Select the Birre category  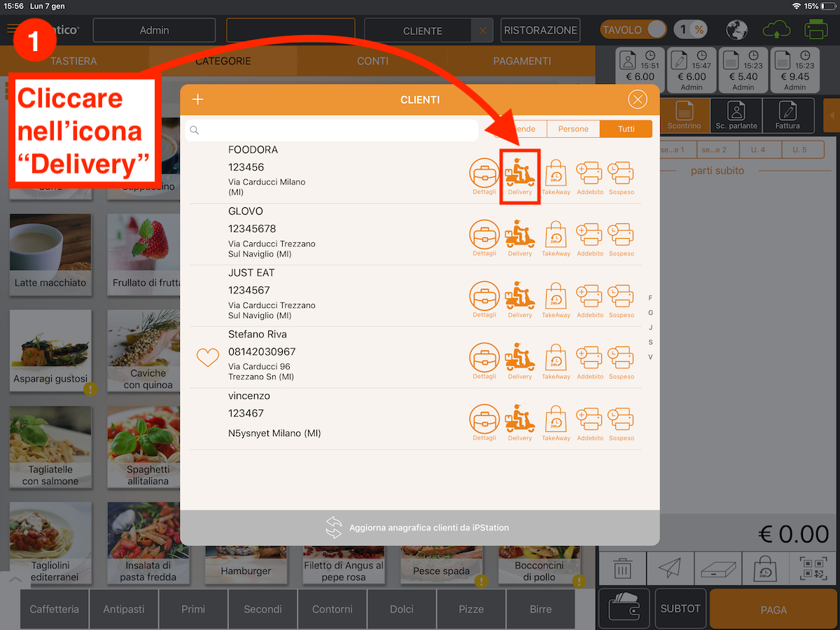(x=540, y=609)
